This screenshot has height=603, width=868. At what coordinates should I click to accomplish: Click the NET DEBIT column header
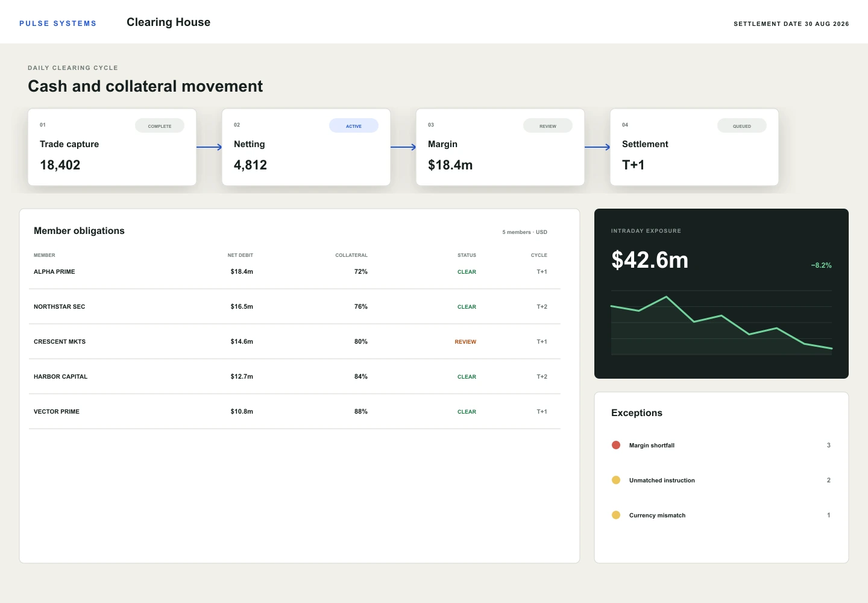241,255
